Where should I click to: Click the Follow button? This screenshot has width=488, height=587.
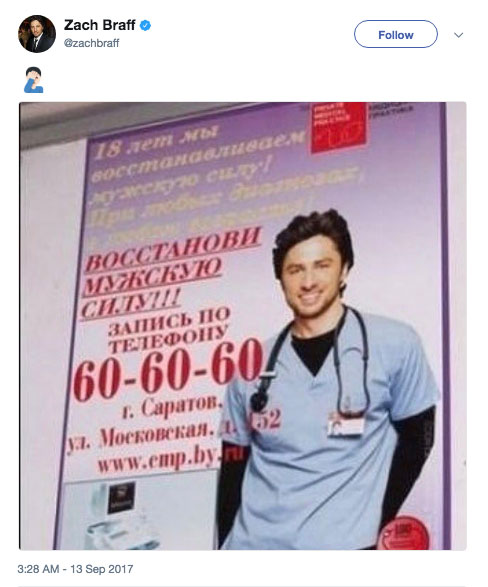pos(396,34)
